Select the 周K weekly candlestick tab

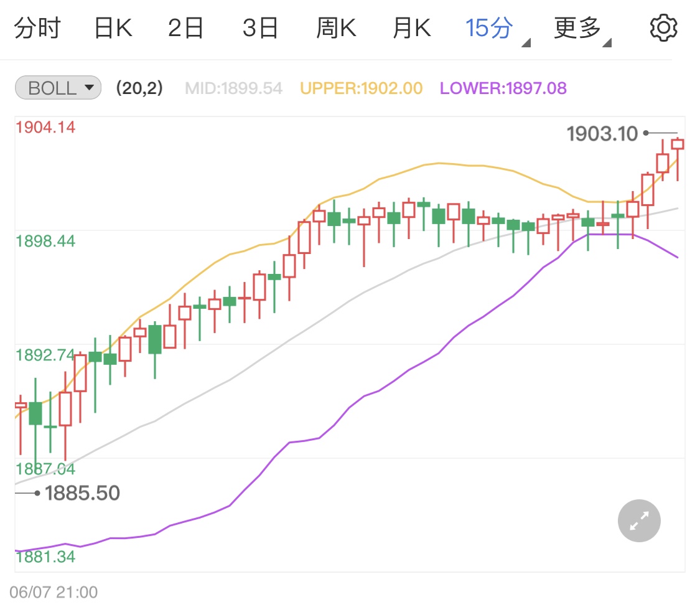click(x=336, y=27)
